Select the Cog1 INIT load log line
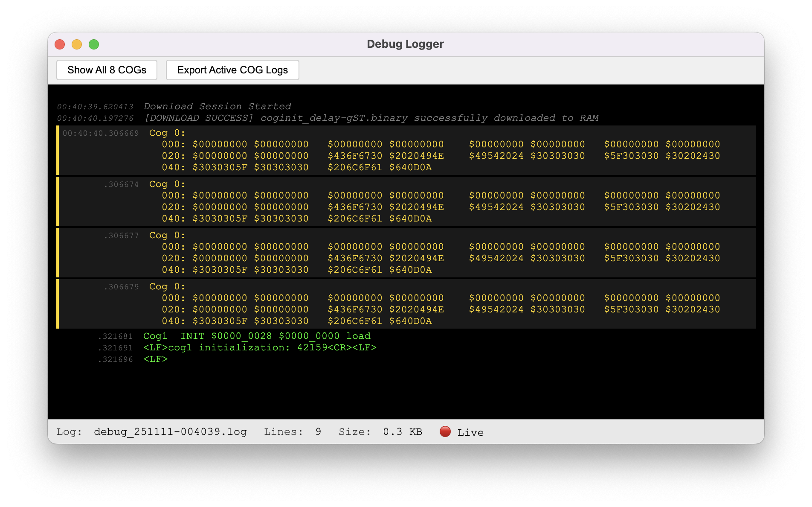 coord(257,336)
